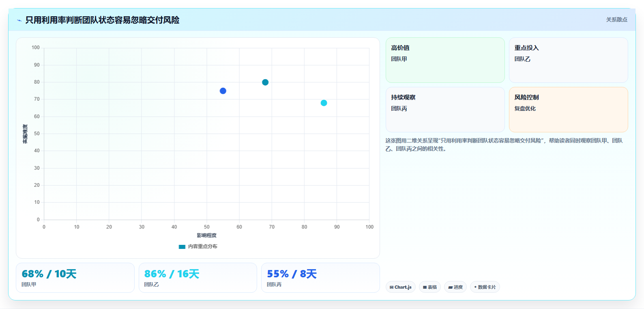Click the x-axis tick label 50
644x309 pixels.
pyautogui.click(x=207, y=227)
